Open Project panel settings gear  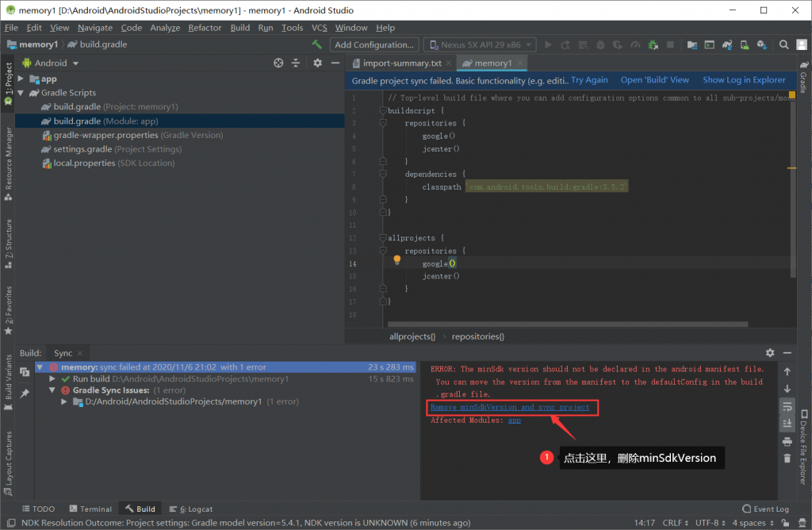pos(317,63)
